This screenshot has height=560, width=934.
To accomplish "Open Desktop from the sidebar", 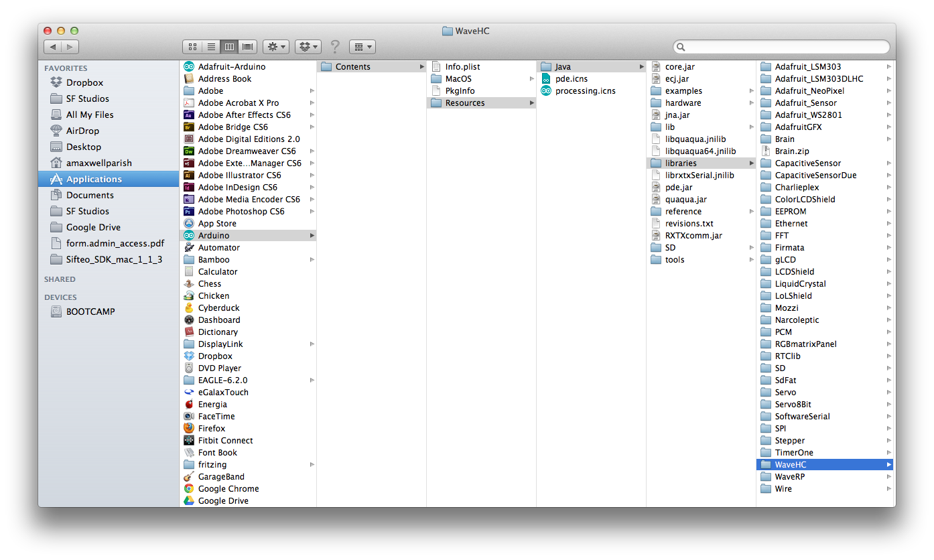I will (109, 147).
